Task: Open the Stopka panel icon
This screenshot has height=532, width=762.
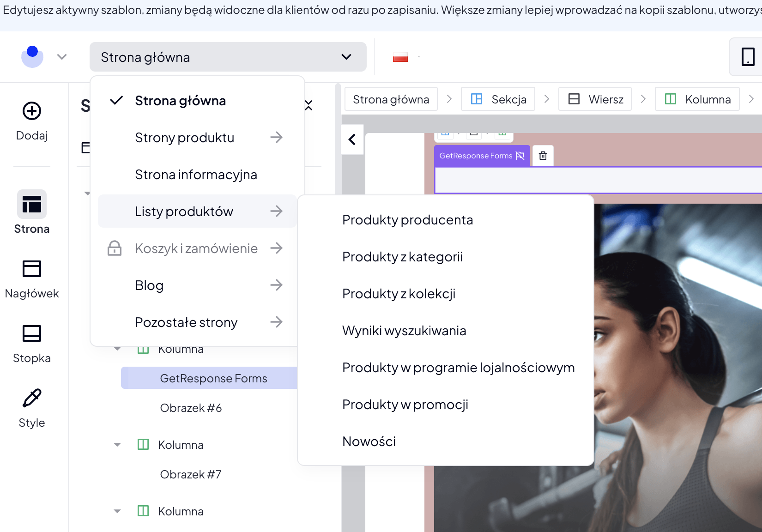Action: click(32, 333)
